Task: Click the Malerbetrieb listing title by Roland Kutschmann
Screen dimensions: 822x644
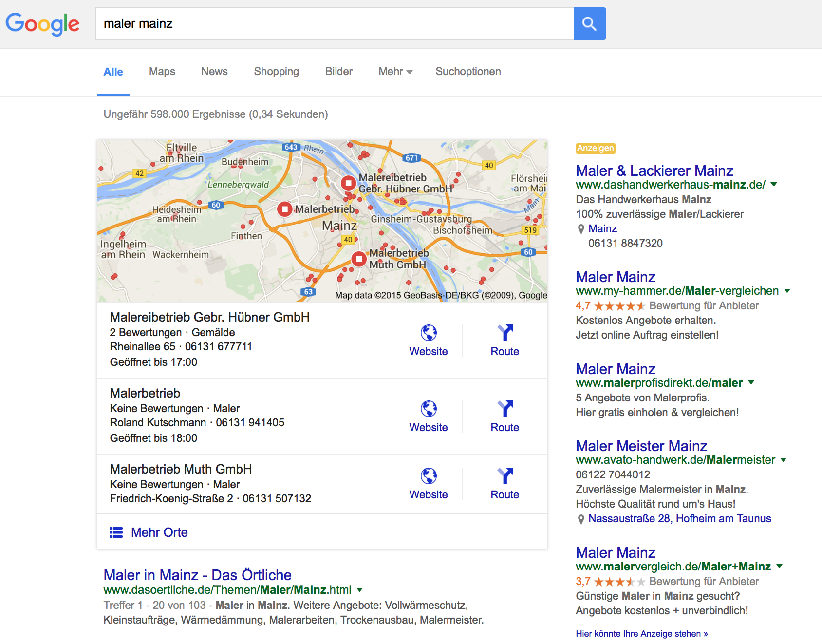Action: click(x=145, y=393)
